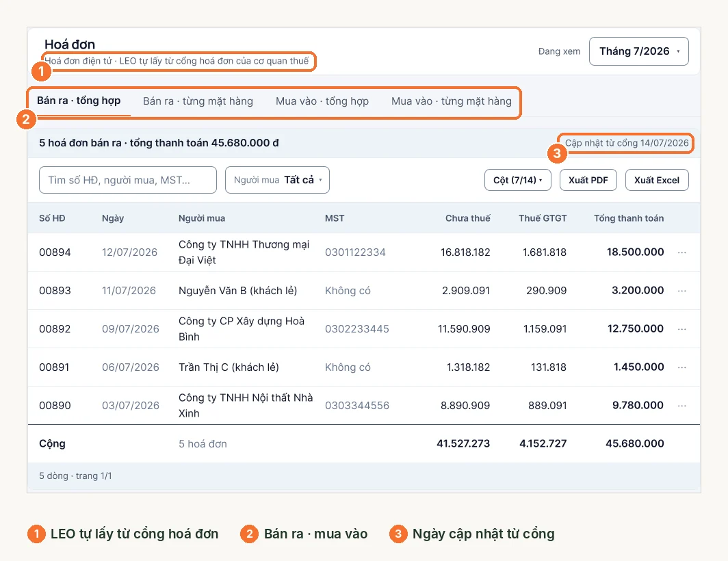Viewport: 728px width, 561px height.
Task: Click buyer Công ty CP Xây dựng Hoà Bình
Action: coord(242,329)
